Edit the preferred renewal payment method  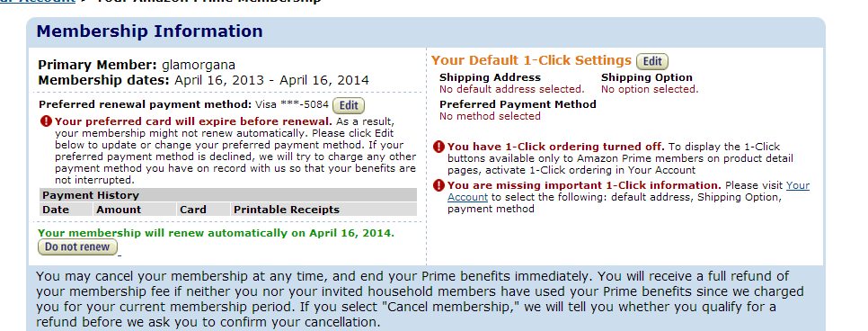pyautogui.click(x=349, y=105)
